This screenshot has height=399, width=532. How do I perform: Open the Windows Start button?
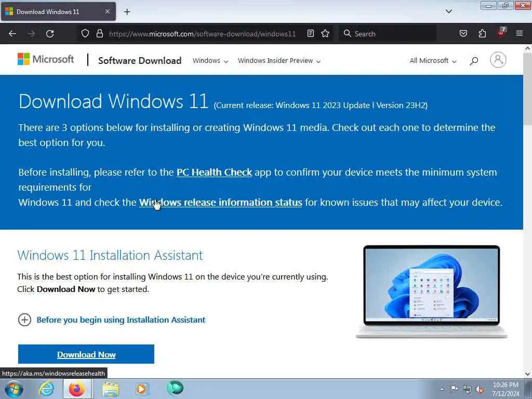pyautogui.click(x=14, y=389)
